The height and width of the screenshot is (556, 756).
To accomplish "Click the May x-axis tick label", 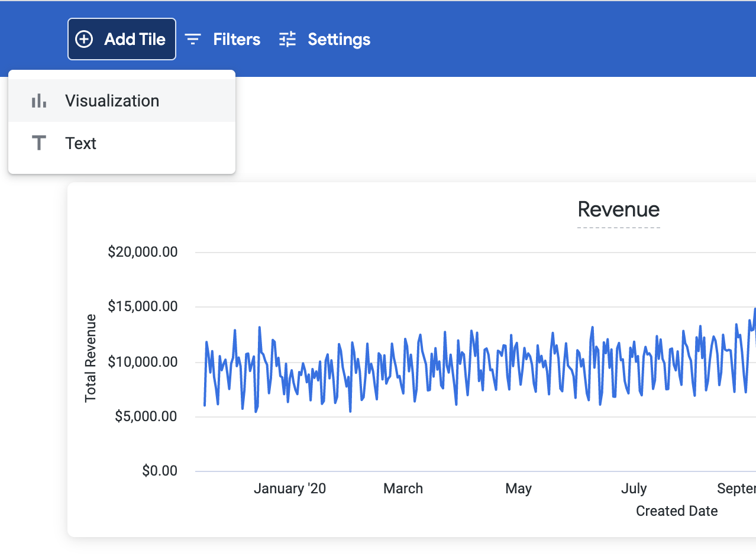I will (x=518, y=489).
